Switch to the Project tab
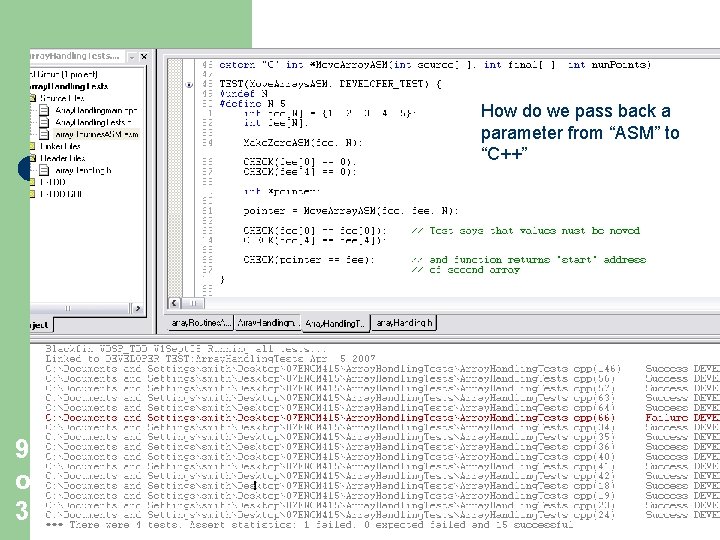720x540 pixels. tap(40, 325)
